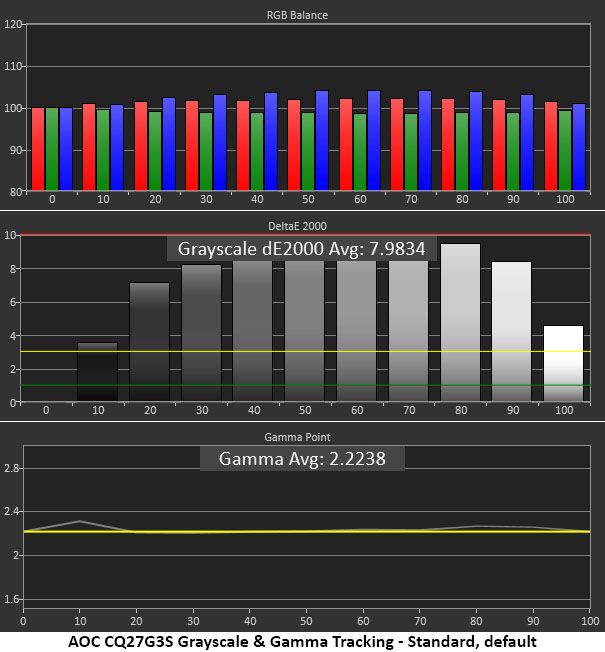Click the blue bar at 0 in RGB Balance

[x=66, y=149]
